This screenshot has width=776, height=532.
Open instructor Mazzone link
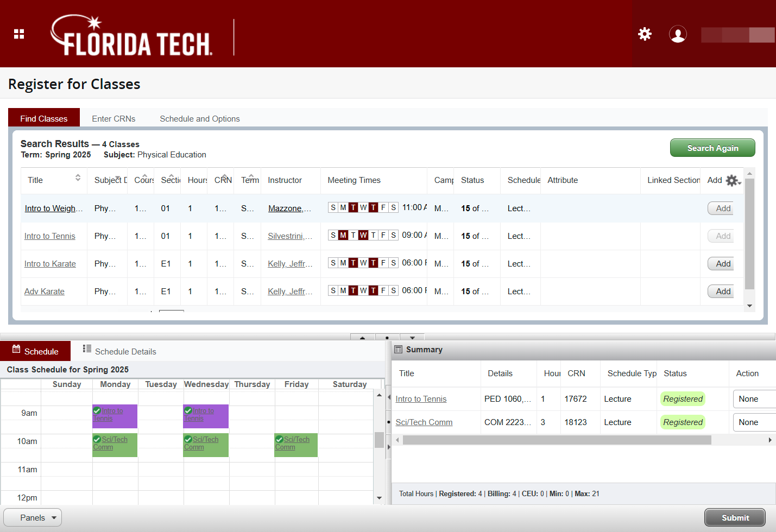tap(290, 208)
